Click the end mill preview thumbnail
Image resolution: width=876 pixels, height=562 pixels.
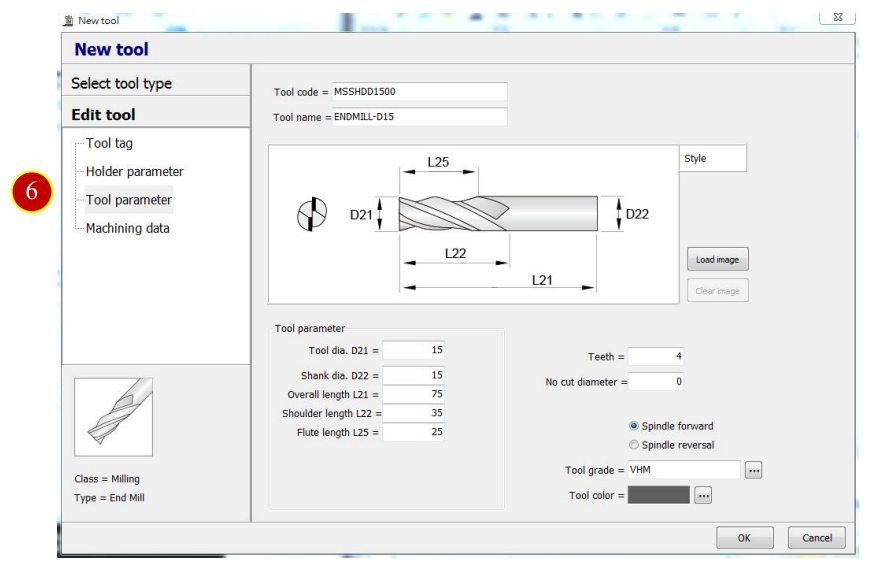113,417
